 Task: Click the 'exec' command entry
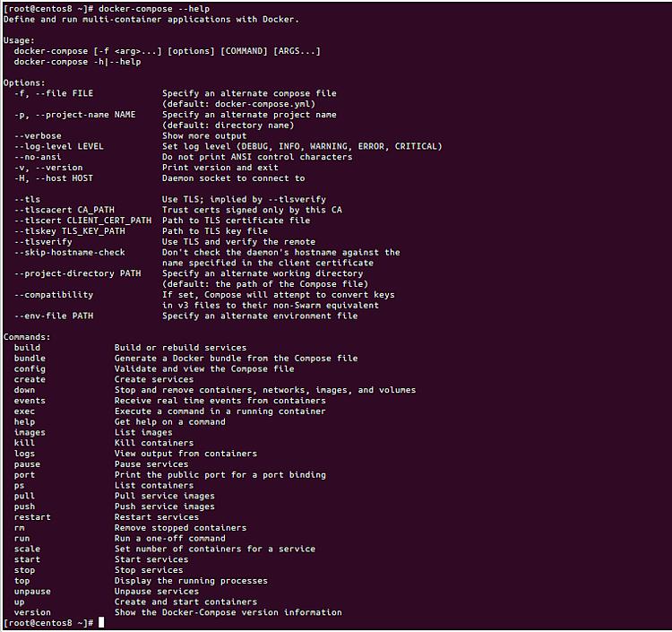pos(24,411)
